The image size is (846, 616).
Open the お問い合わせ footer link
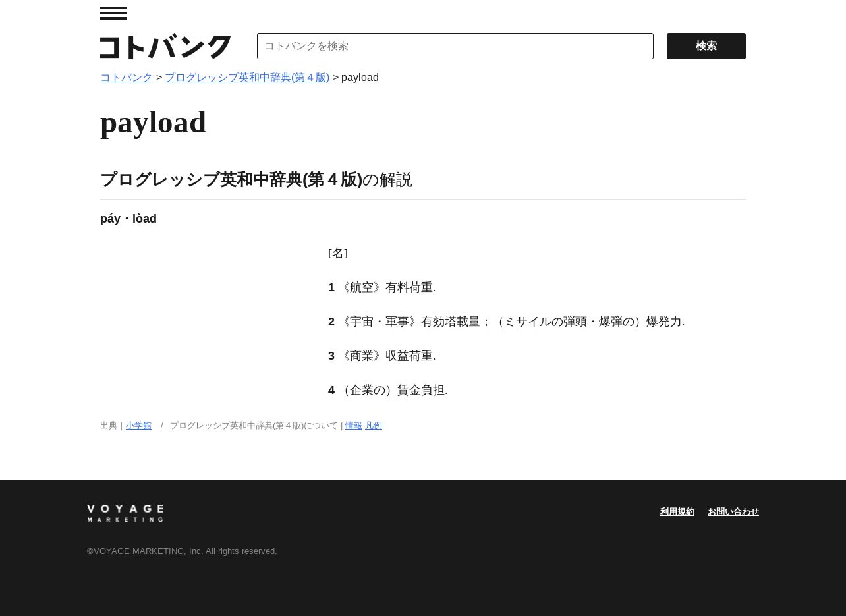pyautogui.click(x=733, y=512)
